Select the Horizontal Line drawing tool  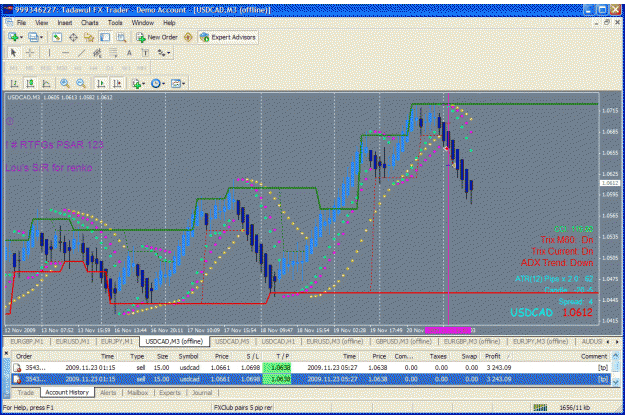[65, 53]
